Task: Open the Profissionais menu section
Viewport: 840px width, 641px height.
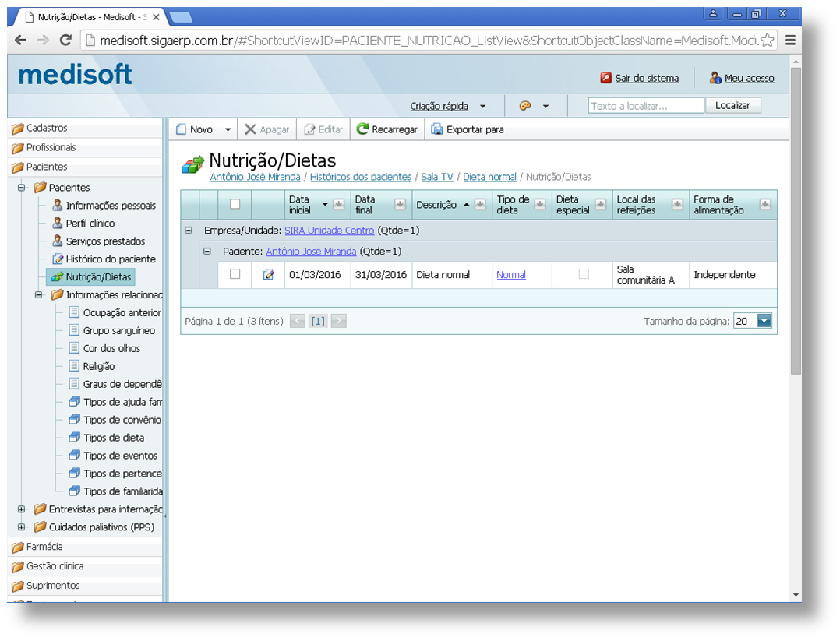Action: (x=86, y=147)
